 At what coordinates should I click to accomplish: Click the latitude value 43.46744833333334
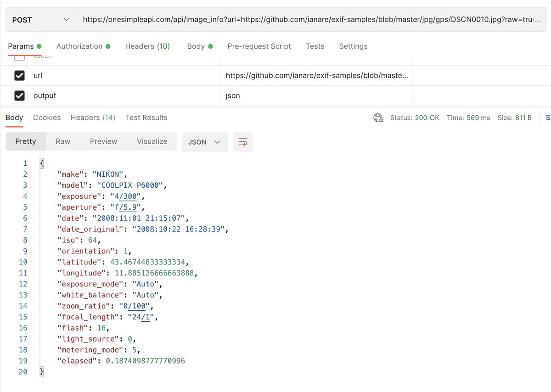tap(148, 262)
